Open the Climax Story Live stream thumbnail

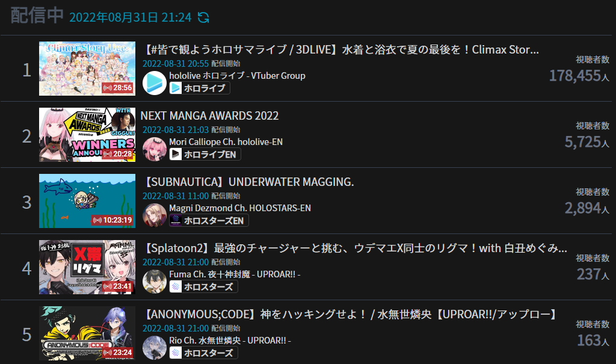(87, 69)
